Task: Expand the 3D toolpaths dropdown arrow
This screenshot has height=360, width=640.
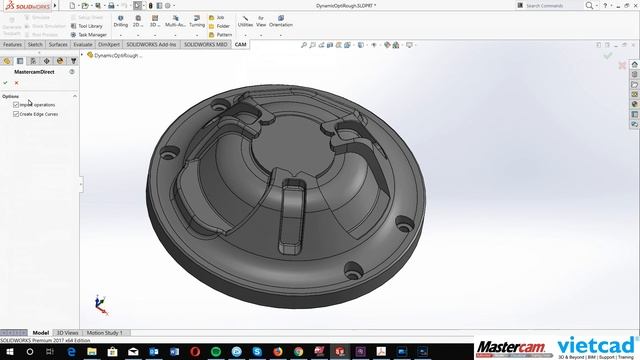Action: (x=155, y=35)
